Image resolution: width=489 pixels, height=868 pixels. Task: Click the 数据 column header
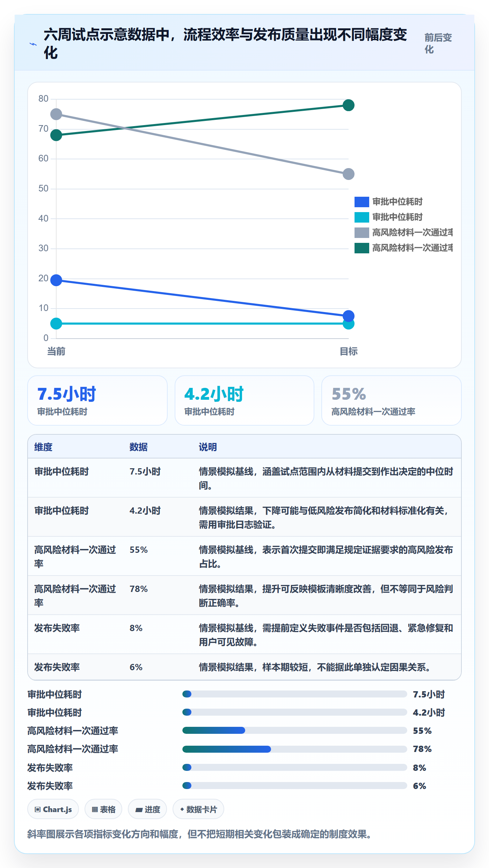(139, 447)
